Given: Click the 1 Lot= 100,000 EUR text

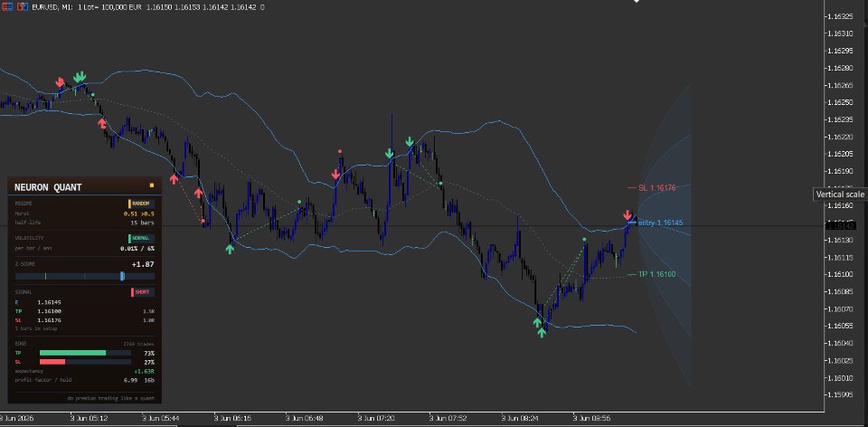Looking at the screenshot, I should pos(109,7).
